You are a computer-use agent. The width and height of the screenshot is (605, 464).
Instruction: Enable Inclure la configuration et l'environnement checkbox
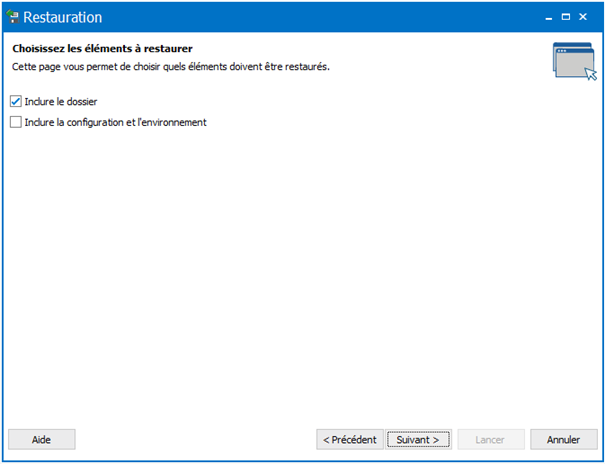coord(15,122)
